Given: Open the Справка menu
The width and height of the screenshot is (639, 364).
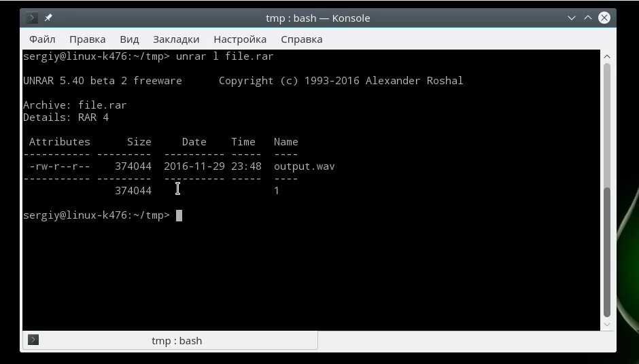Looking at the screenshot, I should tap(302, 39).
